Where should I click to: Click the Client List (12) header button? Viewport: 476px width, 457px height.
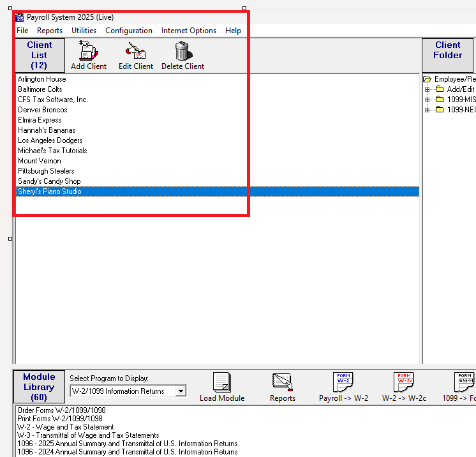(x=40, y=56)
